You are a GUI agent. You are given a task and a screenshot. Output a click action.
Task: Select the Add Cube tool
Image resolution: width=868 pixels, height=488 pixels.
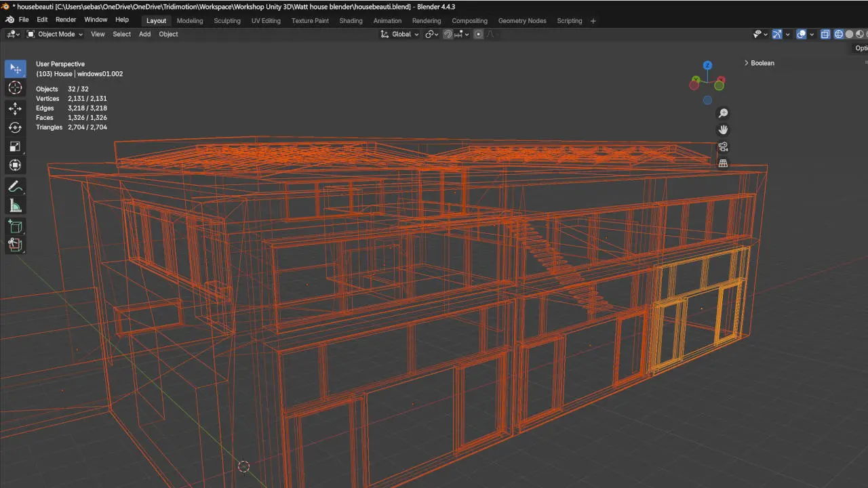point(15,226)
